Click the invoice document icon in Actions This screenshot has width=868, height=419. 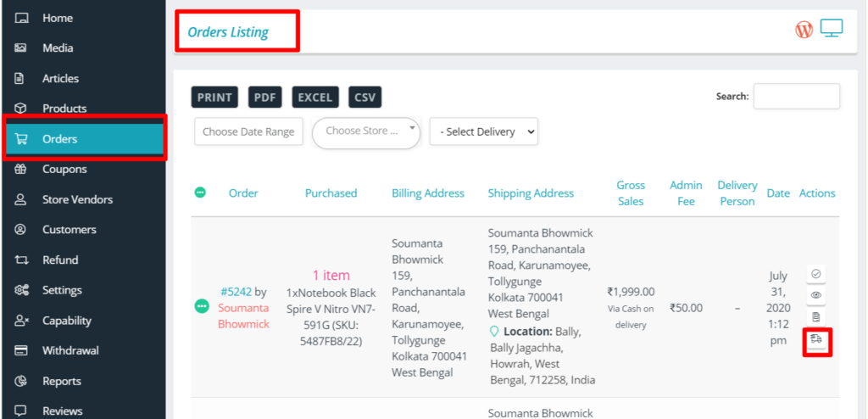point(816,317)
